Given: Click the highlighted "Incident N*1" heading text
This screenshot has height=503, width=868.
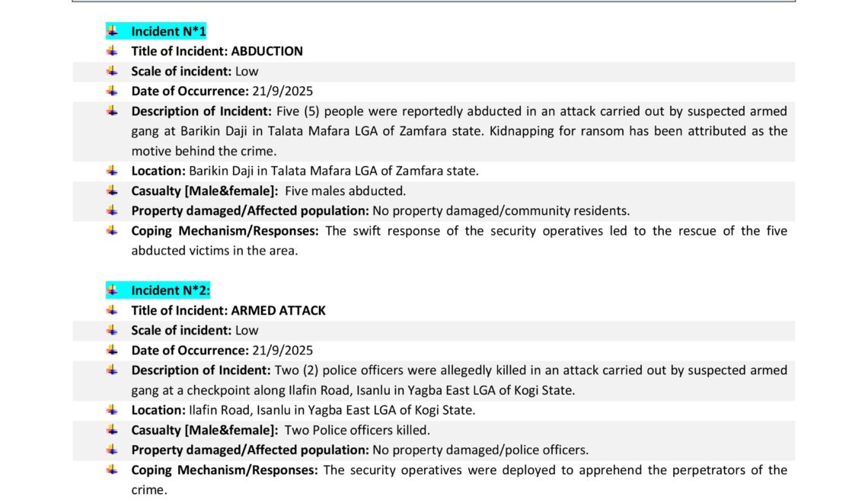Looking at the screenshot, I should 168,31.
